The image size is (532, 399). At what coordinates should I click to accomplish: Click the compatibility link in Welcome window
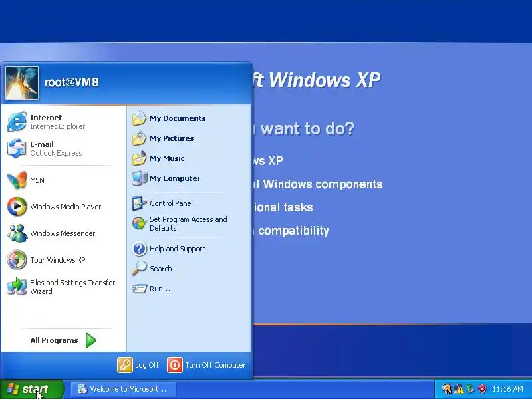click(x=291, y=231)
